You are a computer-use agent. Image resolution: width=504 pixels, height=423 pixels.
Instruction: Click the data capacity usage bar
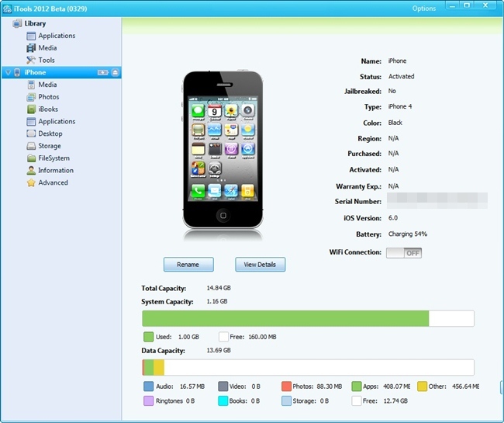pos(308,367)
